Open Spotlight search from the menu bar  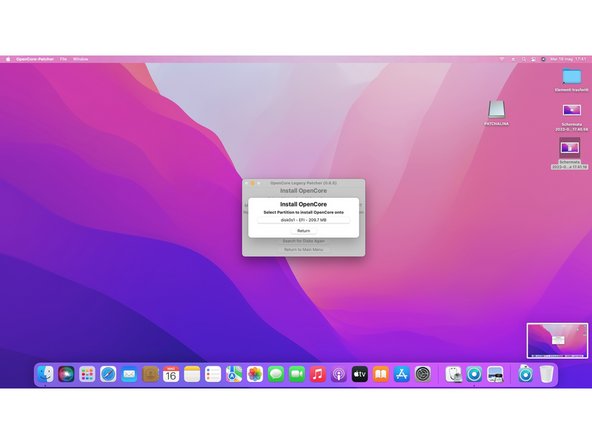coord(524,59)
